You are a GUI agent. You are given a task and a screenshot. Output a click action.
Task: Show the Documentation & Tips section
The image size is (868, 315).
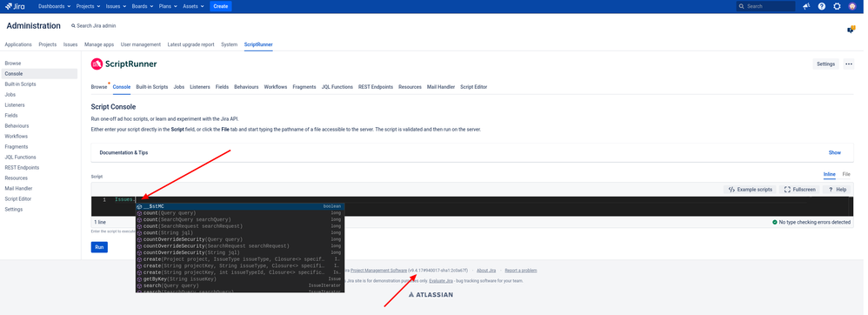(834, 152)
